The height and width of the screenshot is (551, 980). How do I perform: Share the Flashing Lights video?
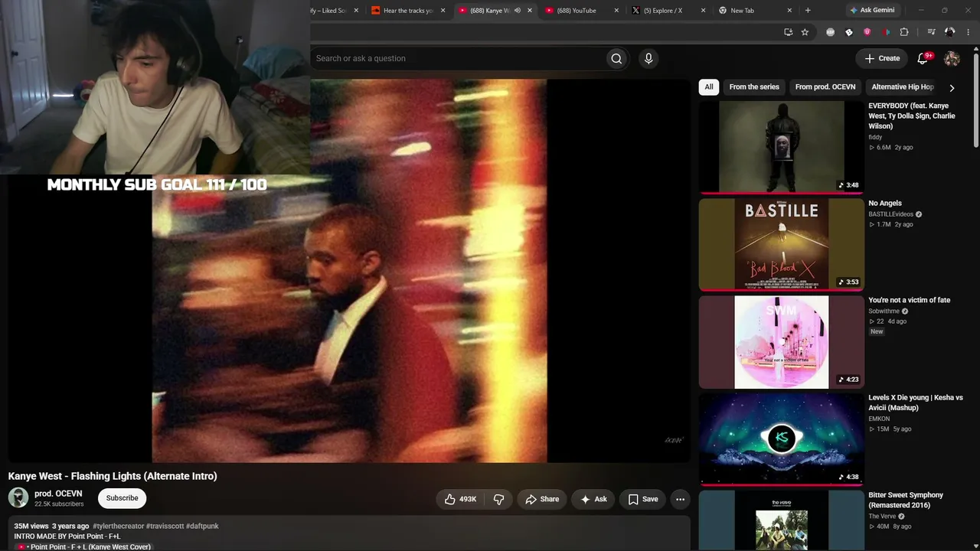tap(542, 499)
